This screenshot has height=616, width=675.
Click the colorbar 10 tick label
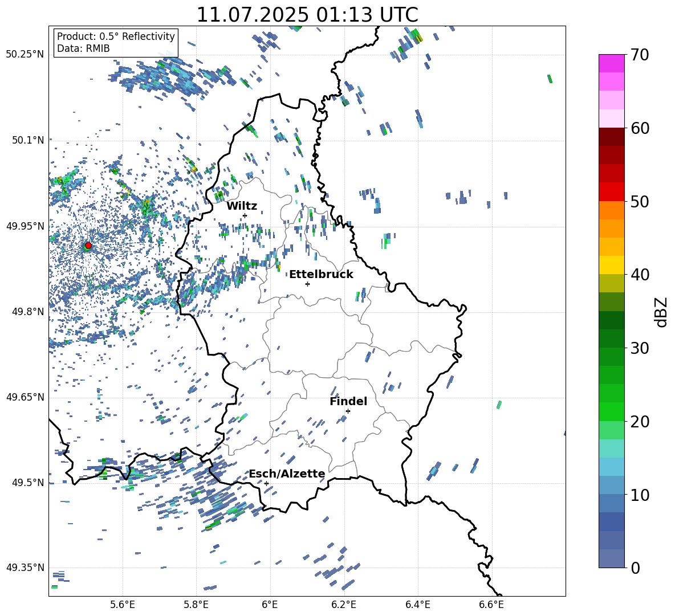point(640,495)
